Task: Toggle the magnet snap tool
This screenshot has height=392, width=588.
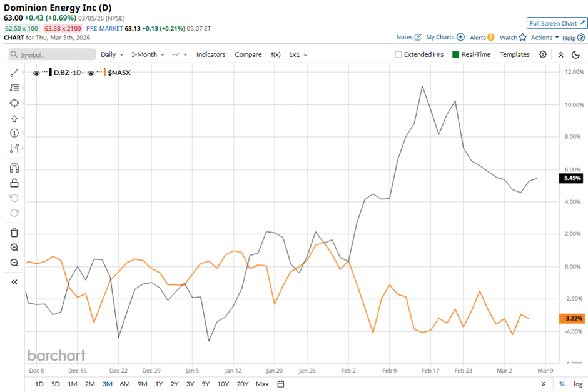Action: click(x=14, y=168)
